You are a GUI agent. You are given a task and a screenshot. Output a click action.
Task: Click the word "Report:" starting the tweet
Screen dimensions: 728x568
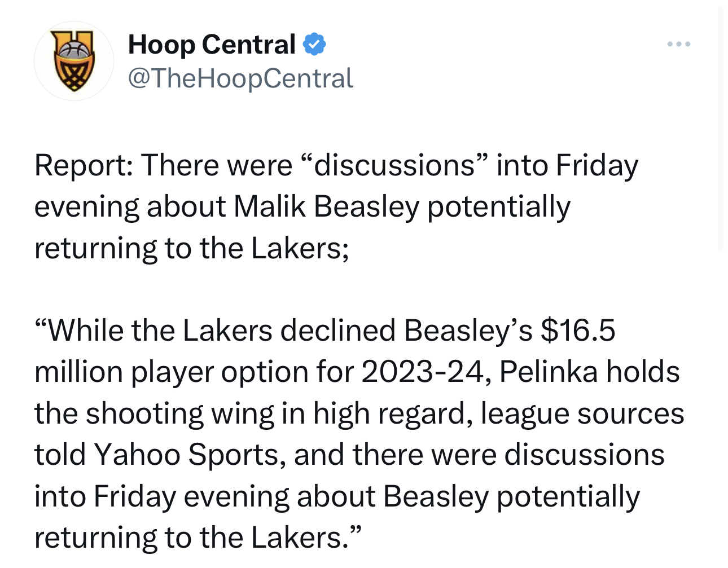(84, 166)
